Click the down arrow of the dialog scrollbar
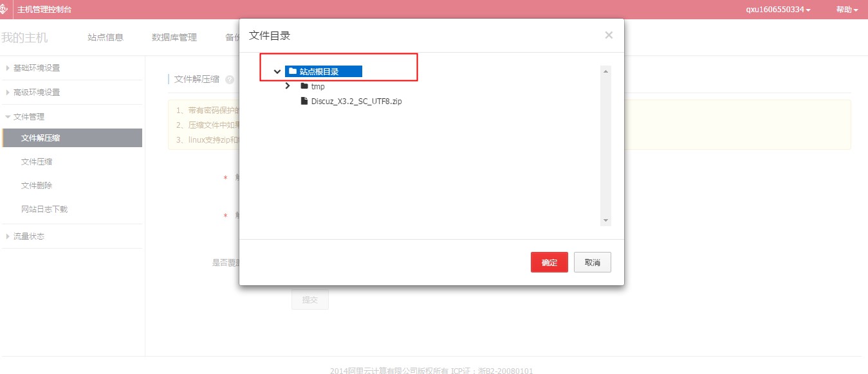The height and width of the screenshot is (374, 868). 605,220
